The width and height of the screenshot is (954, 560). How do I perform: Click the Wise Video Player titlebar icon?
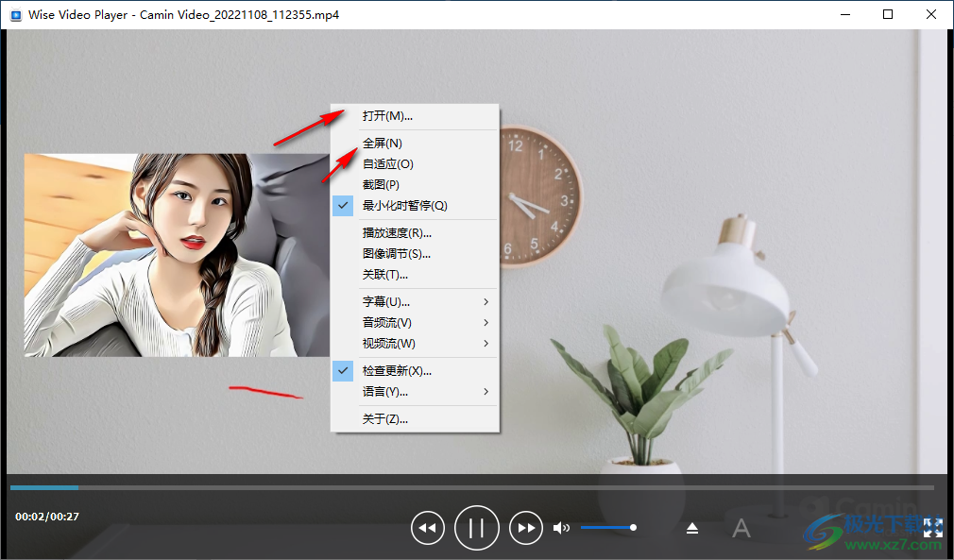(x=14, y=14)
